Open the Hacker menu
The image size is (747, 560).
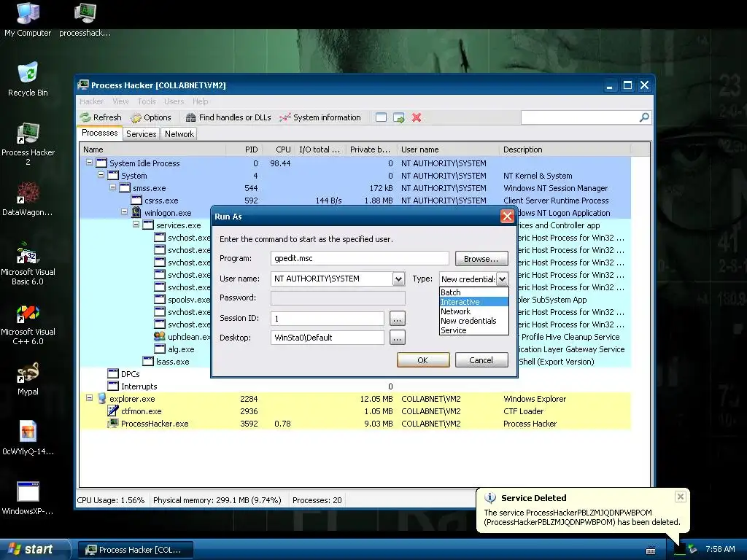point(91,101)
